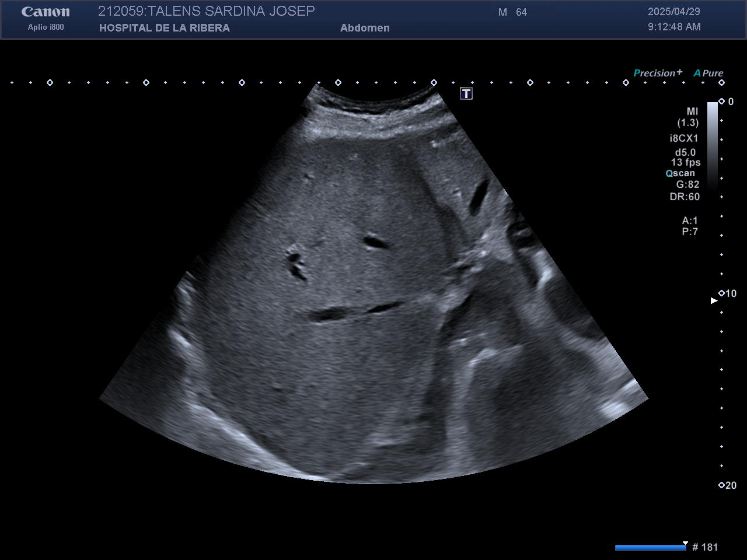
Task: Click the small marker atop the cine bar
Action: (x=685, y=542)
